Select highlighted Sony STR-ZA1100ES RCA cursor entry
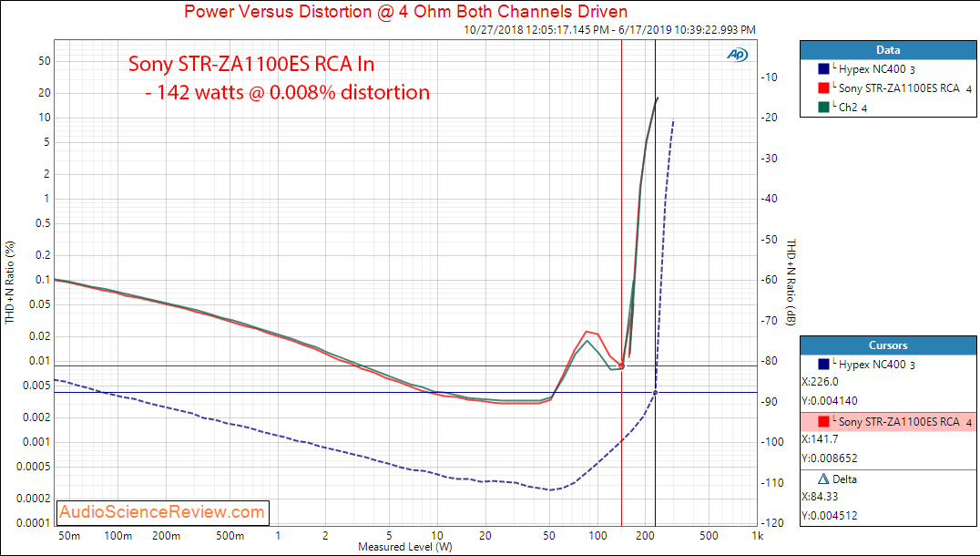The height and width of the screenshot is (556, 980). point(888,421)
